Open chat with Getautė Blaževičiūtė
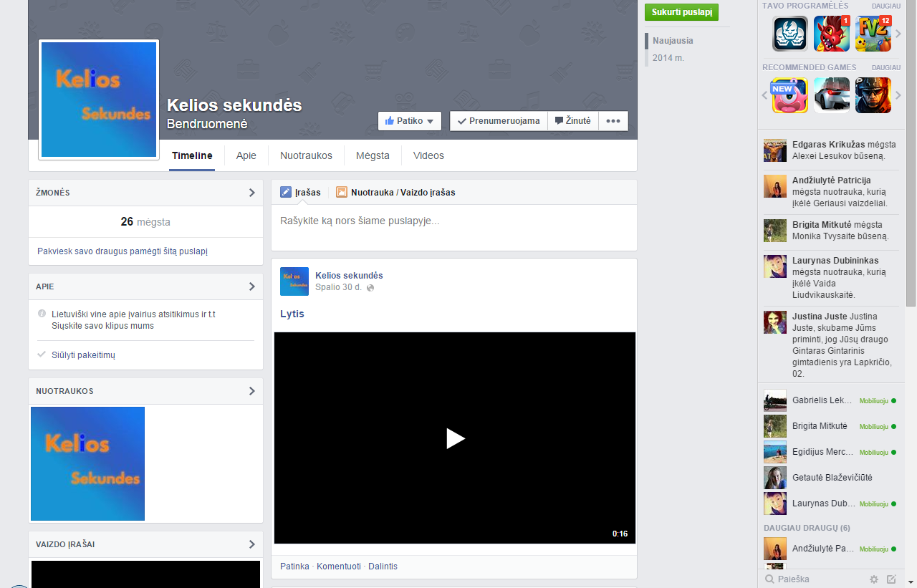This screenshot has height=588, width=917. coord(830,478)
